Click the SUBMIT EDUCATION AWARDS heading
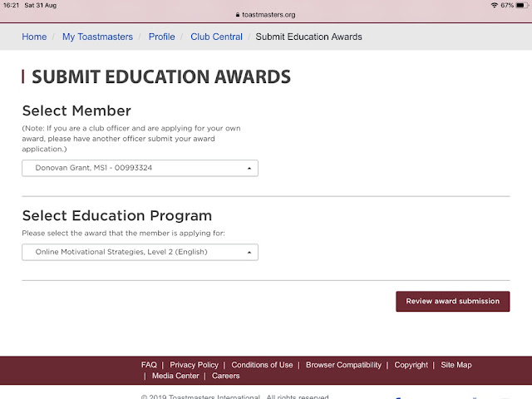Screen dimensions: 532x399 (161, 76)
